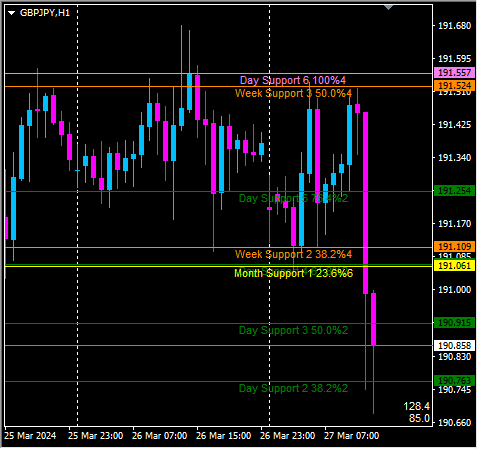Click the 191.680 price scale label
This screenshot has width=478, height=449.
pos(454,26)
